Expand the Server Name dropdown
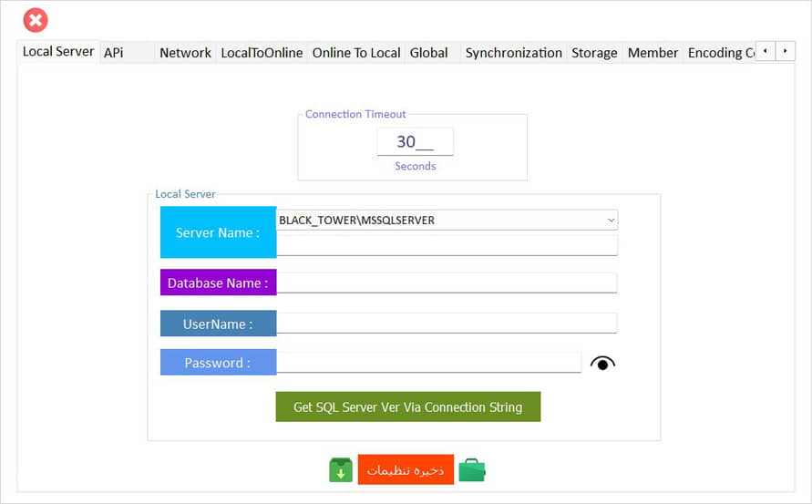The height and width of the screenshot is (504, 812). 610,220
